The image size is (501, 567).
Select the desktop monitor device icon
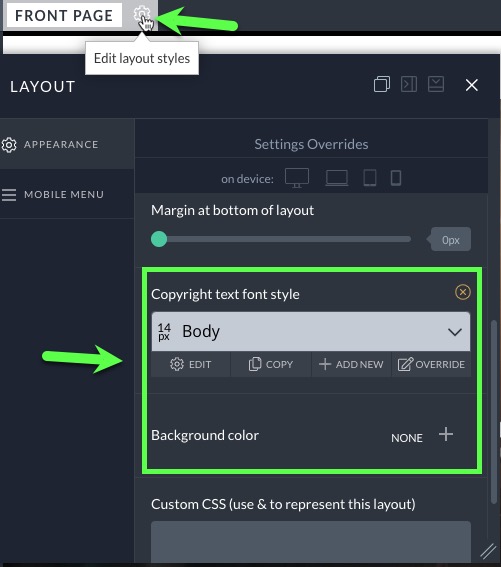coord(297,178)
